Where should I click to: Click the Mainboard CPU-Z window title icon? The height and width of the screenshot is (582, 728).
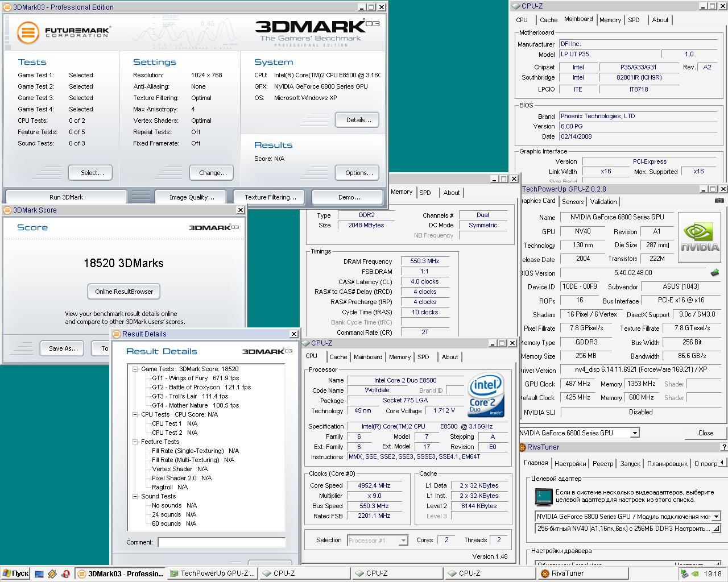click(x=516, y=6)
